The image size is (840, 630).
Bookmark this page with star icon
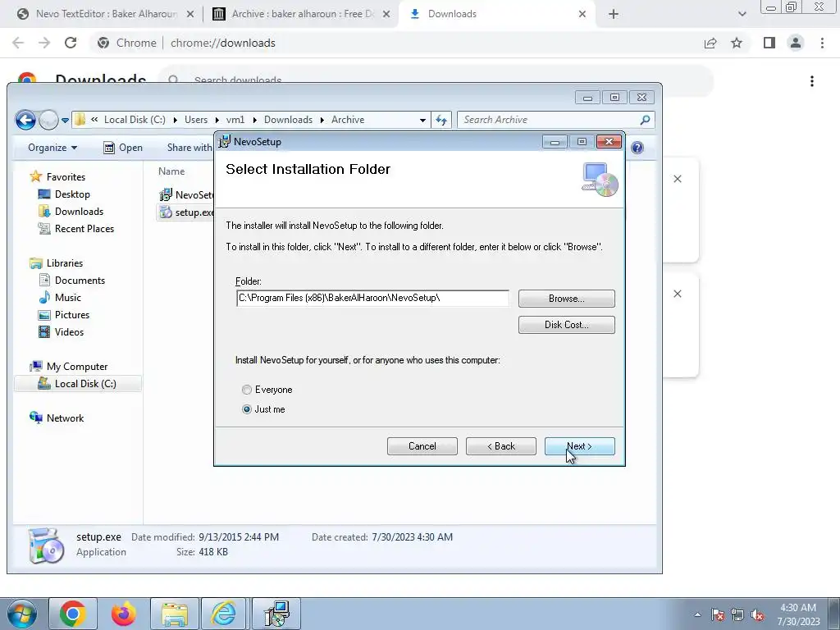coord(737,43)
